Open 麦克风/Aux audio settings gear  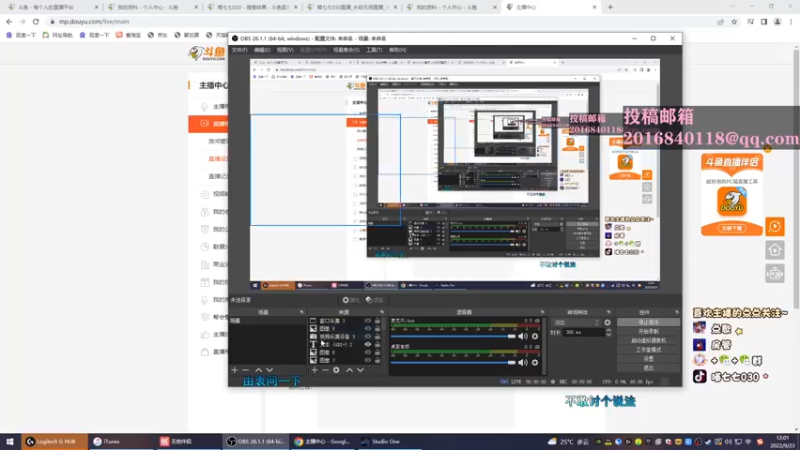tap(535, 336)
